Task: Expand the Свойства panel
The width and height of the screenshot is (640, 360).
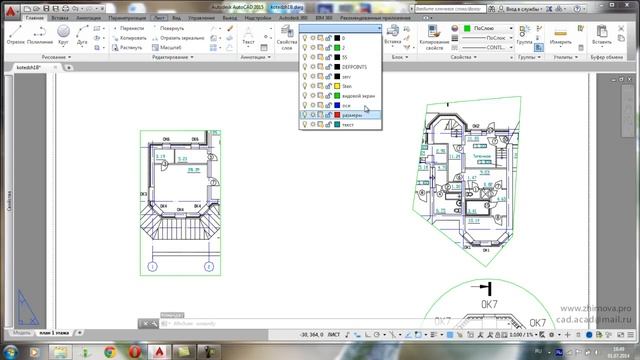Action: [x=463, y=57]
